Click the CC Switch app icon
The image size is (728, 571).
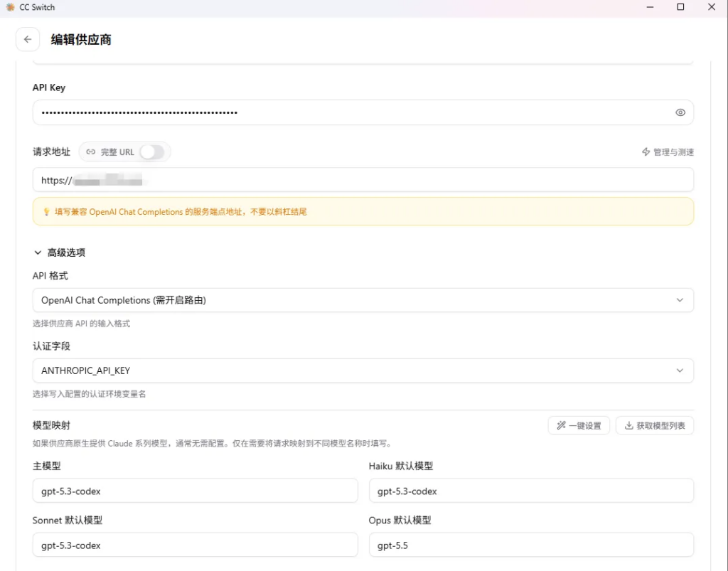click(10, 7)
